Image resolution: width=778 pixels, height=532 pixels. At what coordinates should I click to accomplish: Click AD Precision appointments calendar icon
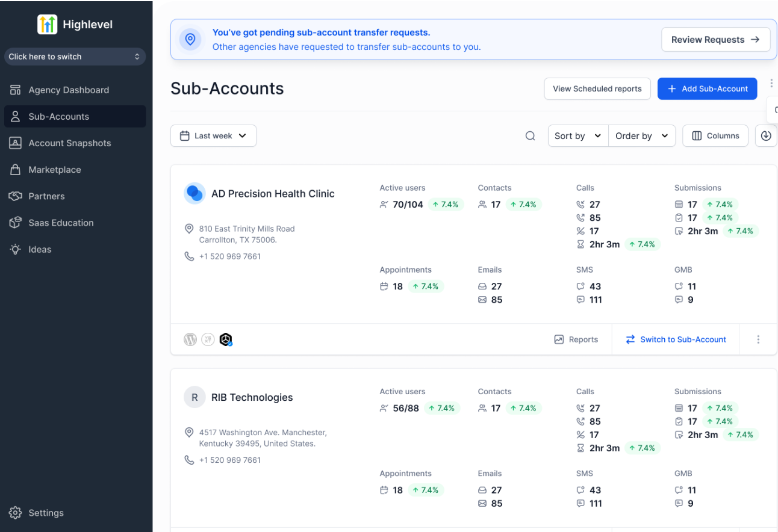384,286
